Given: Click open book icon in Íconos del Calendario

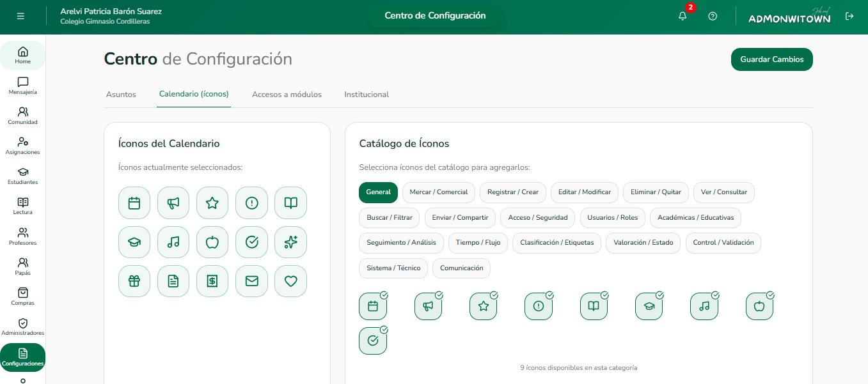Looking at the screenshot, I should click(290, 203).
